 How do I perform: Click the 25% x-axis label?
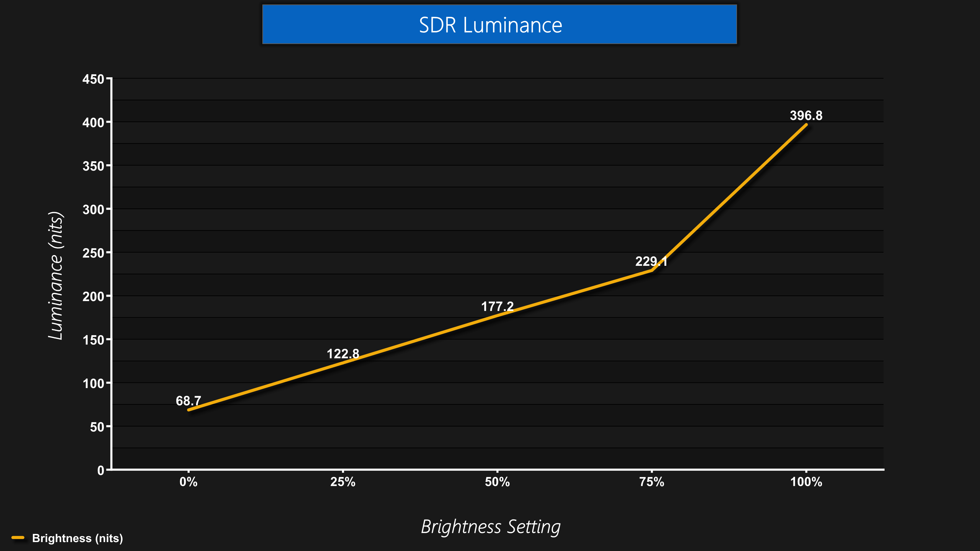pyautogui.click(x=342, y=482)
